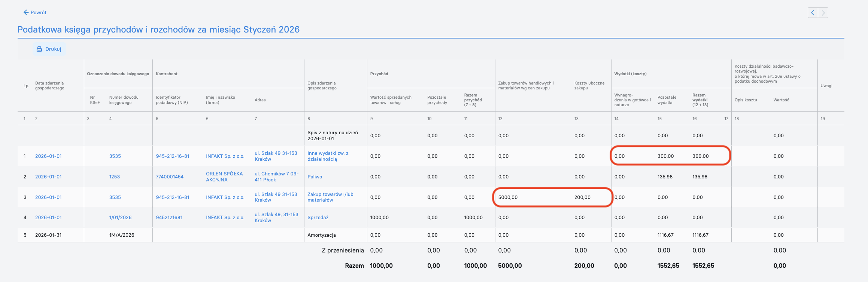Go to previous month with left chevron
868x282 pixels.
[x=813, y=13]
